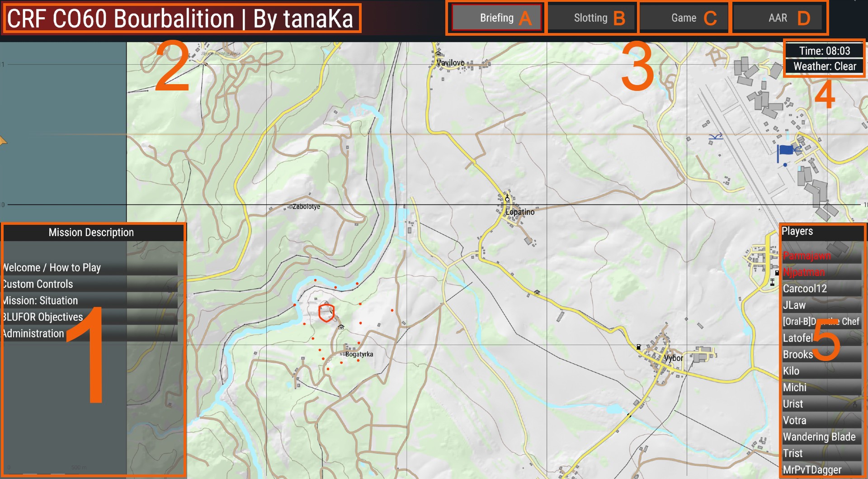
Task: Click the red shield objective marker
Action: click(326, 313)
